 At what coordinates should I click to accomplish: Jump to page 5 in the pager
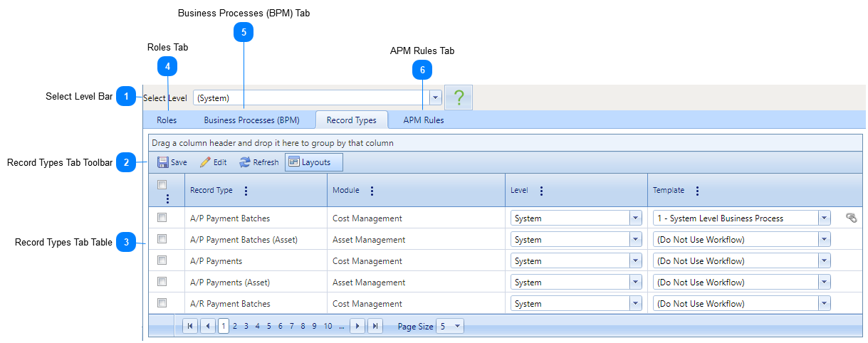click(x=269, y=326)
